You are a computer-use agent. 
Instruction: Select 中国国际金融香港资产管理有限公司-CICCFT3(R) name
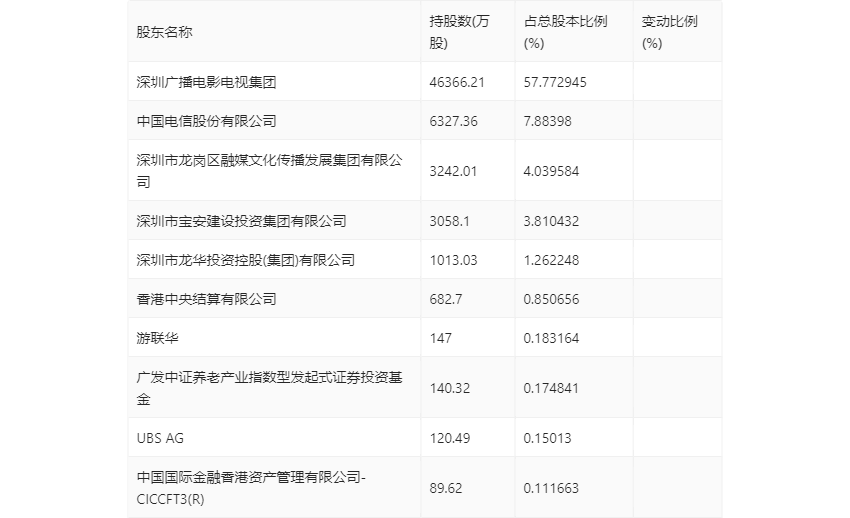[252, 488]
